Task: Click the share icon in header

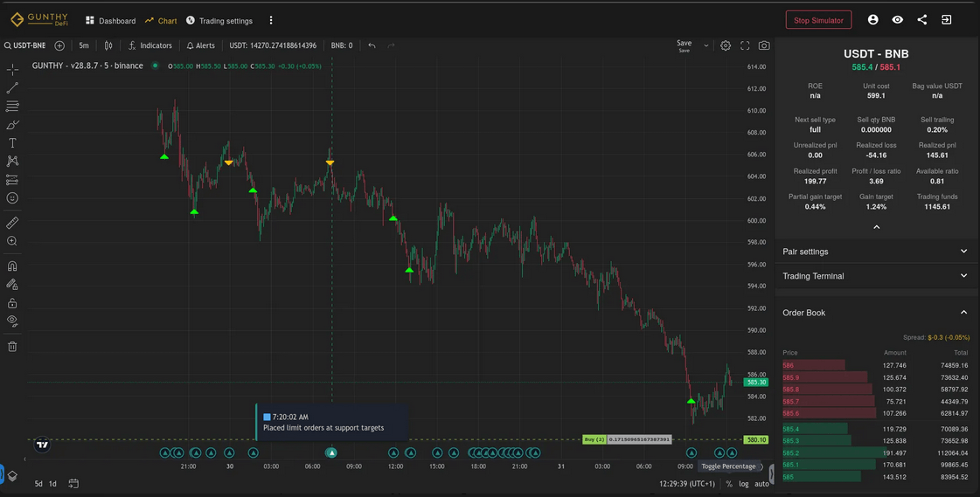Action: pyautogui.click(x=921, y=20)
